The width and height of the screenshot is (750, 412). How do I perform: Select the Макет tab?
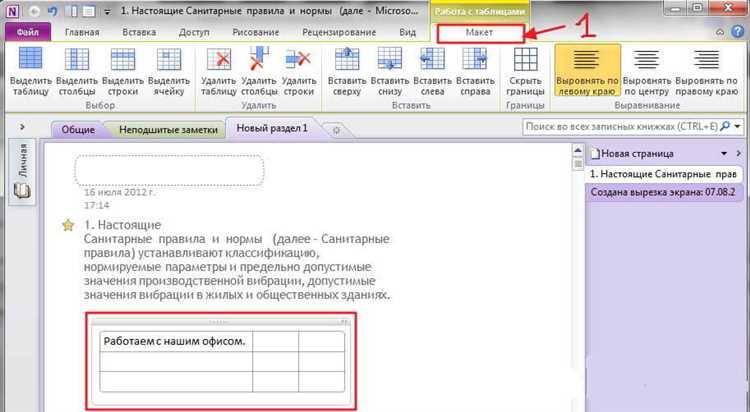tap(480, 33)
